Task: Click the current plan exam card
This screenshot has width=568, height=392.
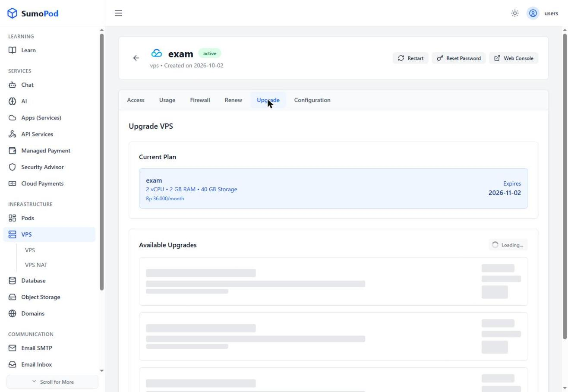Action: (333, 189)
